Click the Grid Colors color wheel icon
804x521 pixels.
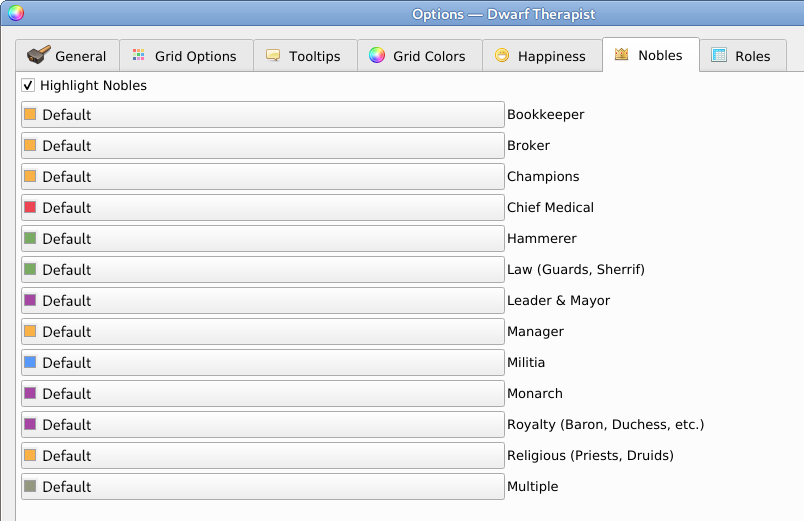point(377,56)
